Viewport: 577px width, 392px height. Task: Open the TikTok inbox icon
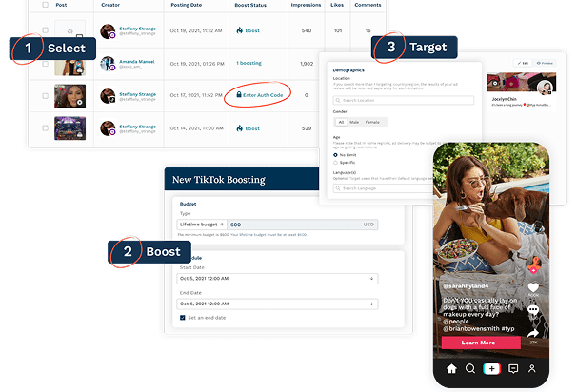click(513, 368)
